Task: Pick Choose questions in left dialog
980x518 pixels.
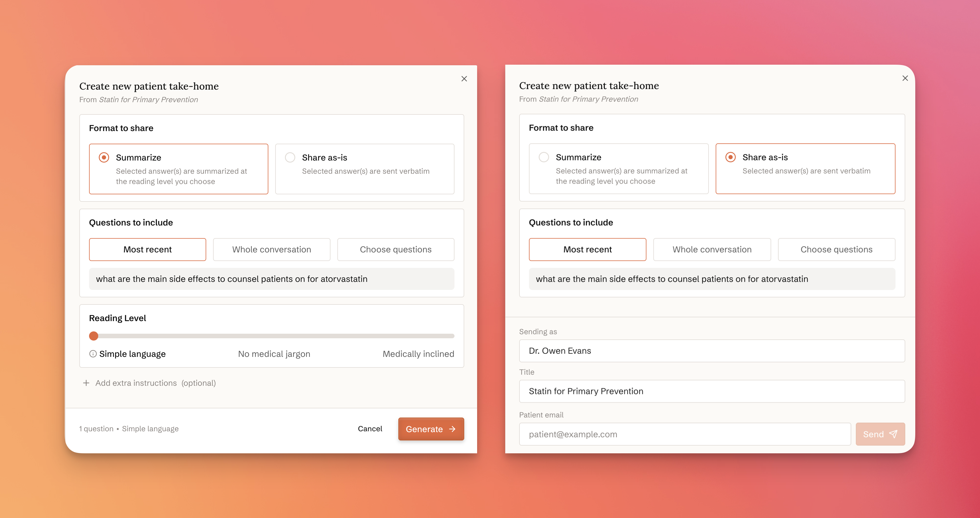Action: pyautogui.click(x=396, y=249)
